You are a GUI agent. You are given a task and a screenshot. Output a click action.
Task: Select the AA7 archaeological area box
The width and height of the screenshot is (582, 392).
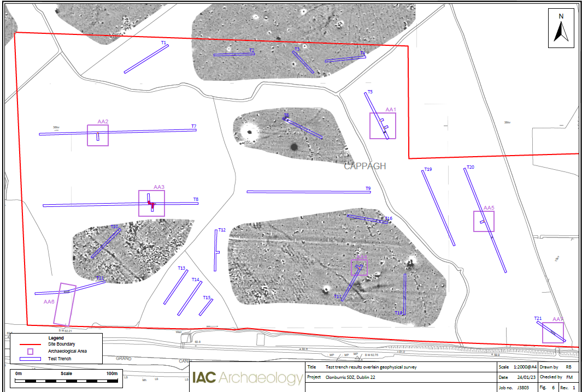point(552,332)
